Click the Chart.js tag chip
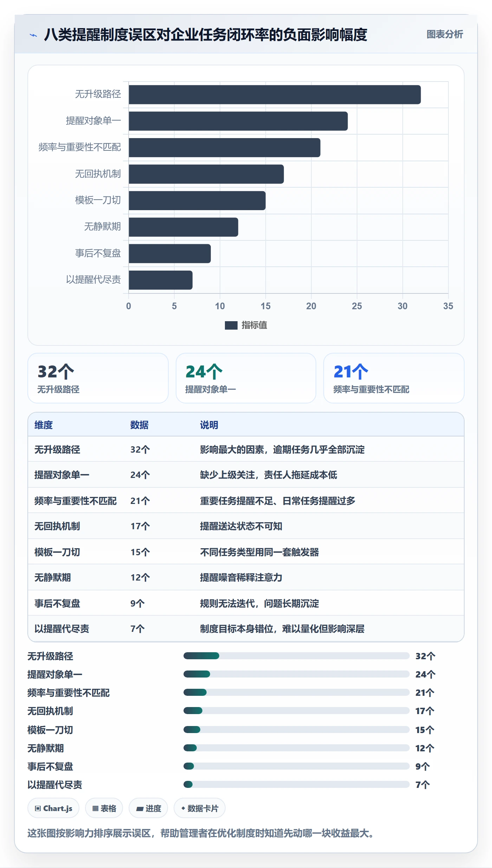The height and width of the screenshot is (868, 492). [x=53, y=808]
